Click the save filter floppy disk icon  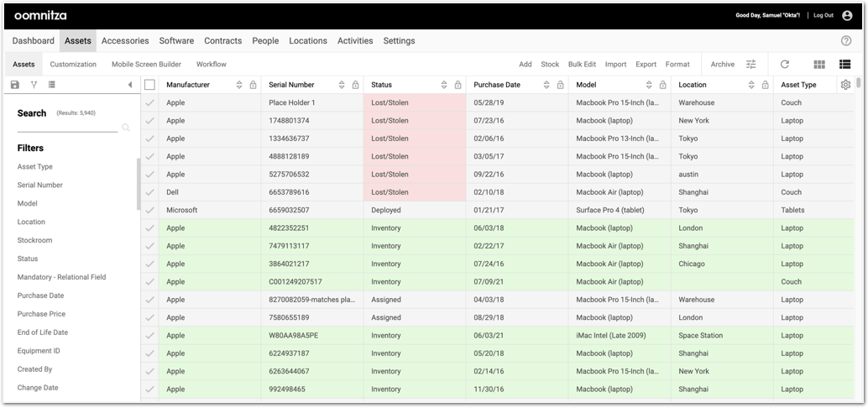pos(14,85)
